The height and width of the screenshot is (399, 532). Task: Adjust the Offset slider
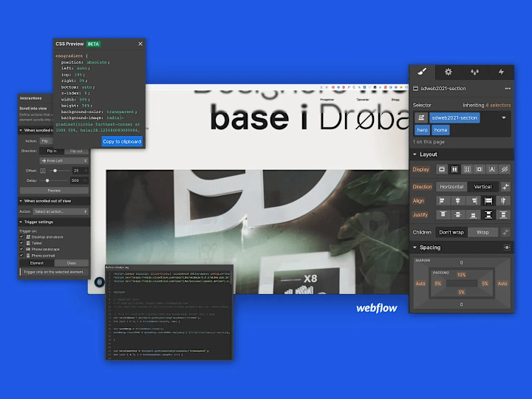point(55,171)
